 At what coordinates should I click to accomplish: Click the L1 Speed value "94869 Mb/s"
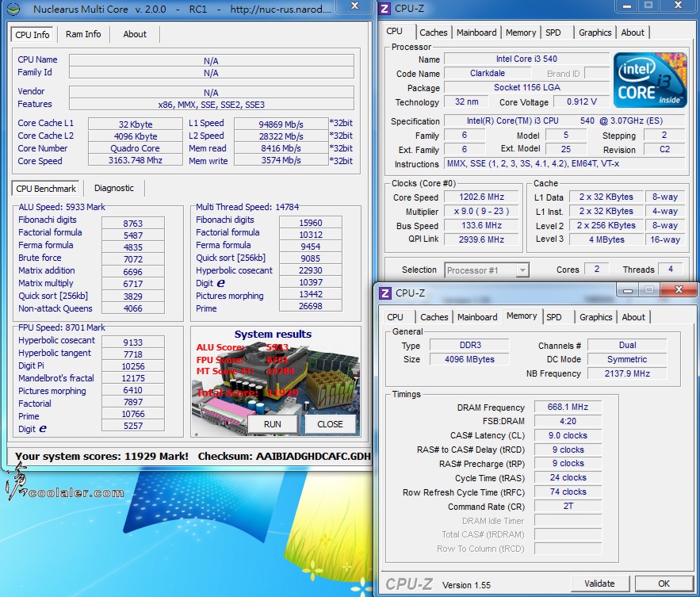(x=281, y=124)
